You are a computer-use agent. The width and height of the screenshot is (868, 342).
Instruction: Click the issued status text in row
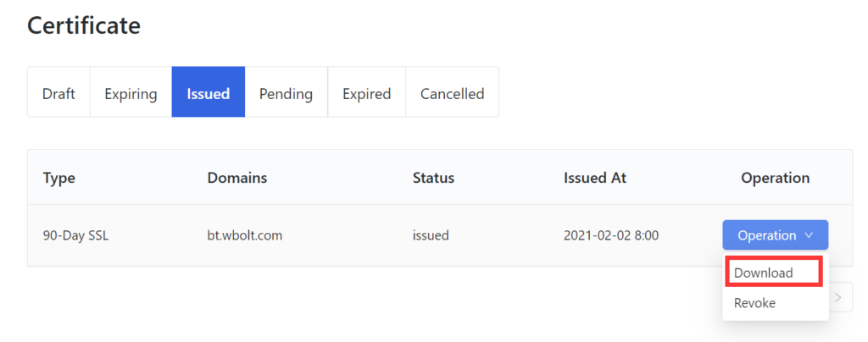[x=431, y=235]
